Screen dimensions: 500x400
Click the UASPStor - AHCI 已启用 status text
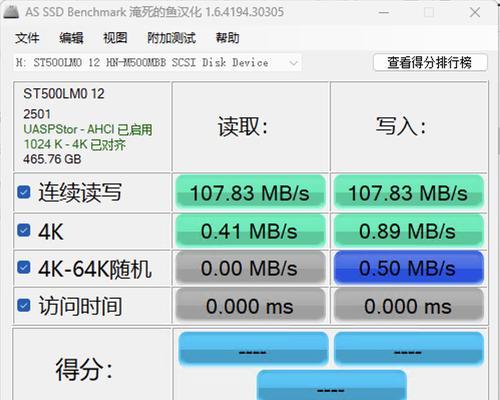[x=88, y=129]
